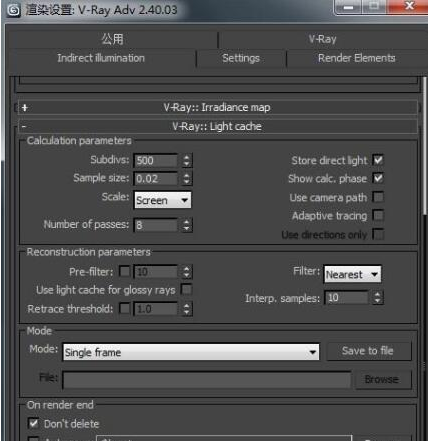The width and height of the screenshot is (428, 441).
Task: Open the Mode dropdown showing Single frame
Action: 191,352
